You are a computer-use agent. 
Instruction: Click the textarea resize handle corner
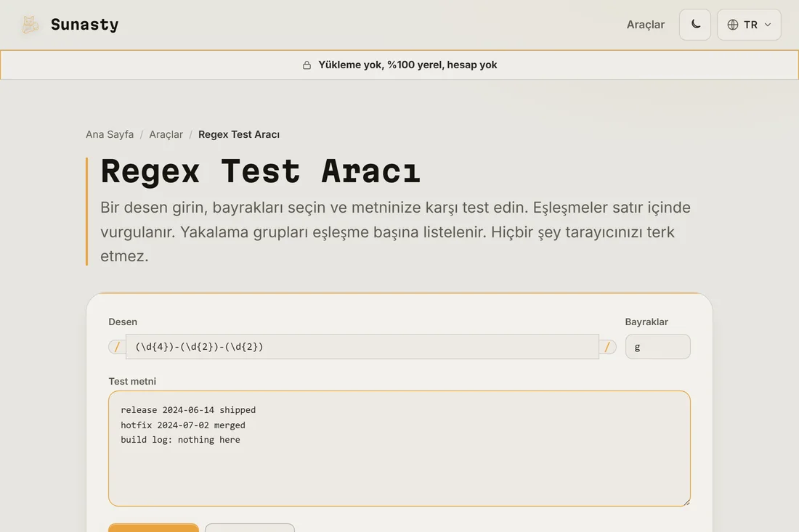pyautogui.click(x=686, y=502)
